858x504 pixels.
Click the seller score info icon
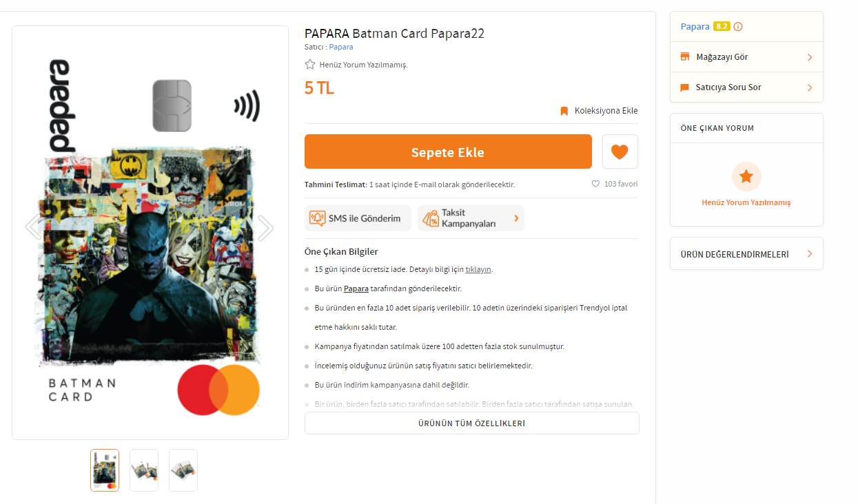pyautogui.click(x=738, y=27)
